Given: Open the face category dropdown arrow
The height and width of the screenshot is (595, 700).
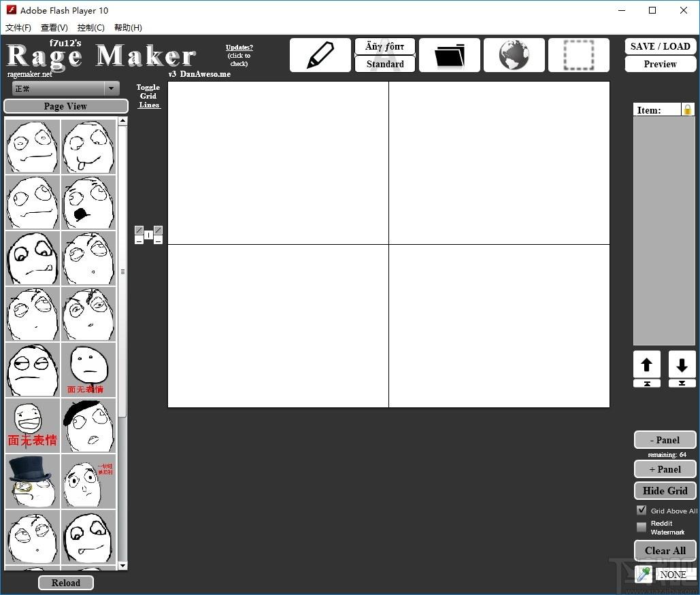Looking at the screenshot, I should (x=111, y=88).
